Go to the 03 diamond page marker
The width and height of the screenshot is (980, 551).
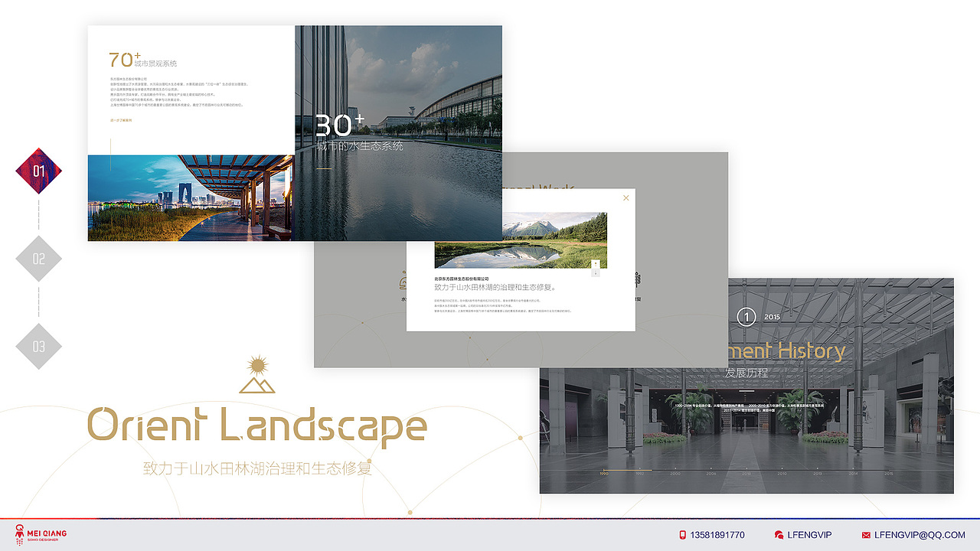pos(39,347)
